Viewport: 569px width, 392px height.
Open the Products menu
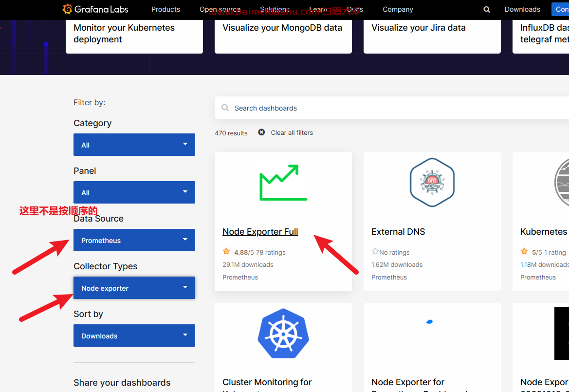[165, 9]
